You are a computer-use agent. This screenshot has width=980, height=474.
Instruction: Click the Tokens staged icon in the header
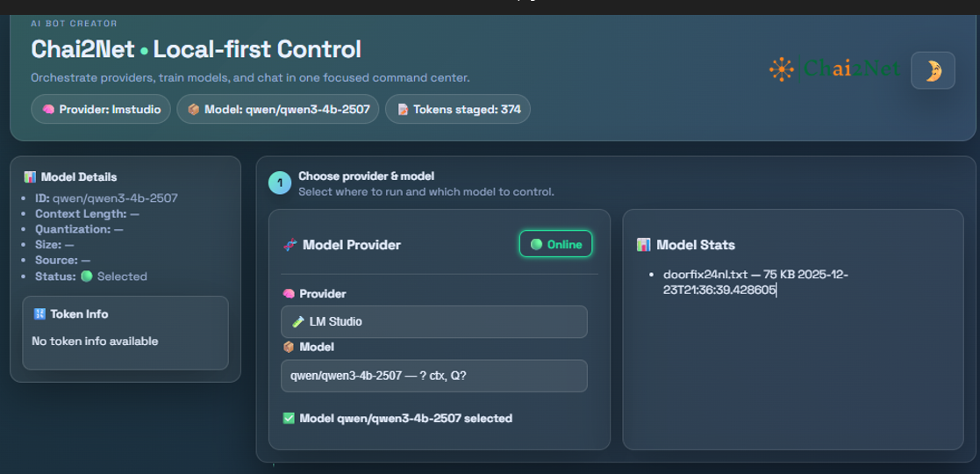pyautogui.click(x=403, y=110)
